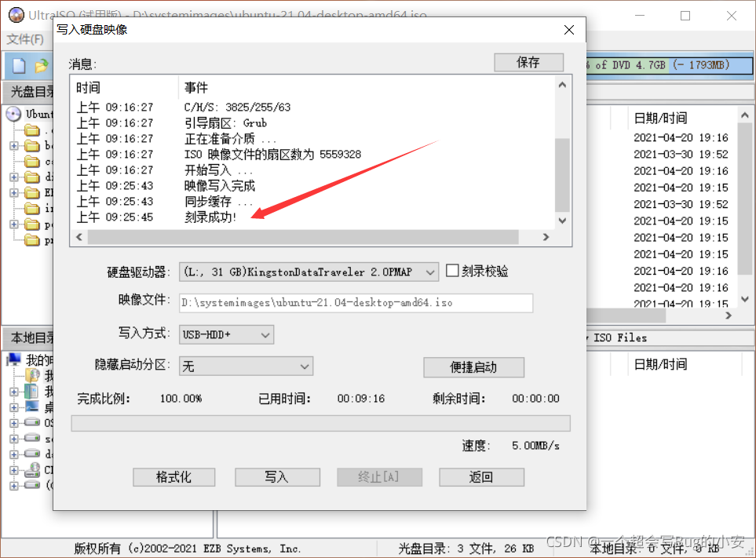Image resolution: width=756 pixels, height=558 pixels.
Task: Click message log scroll left arrow
Action: [x=79, y=236]
